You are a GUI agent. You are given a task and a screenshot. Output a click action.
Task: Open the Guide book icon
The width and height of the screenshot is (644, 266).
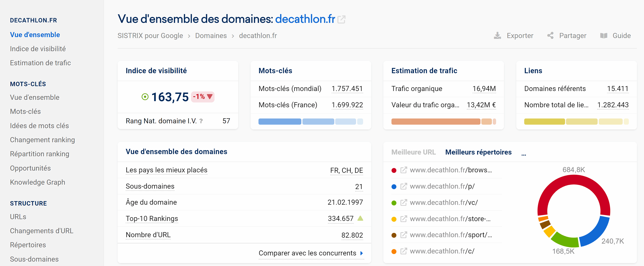tap(604, 36)
